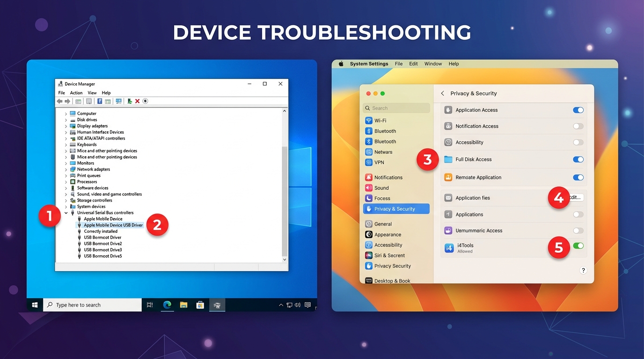
Task: Open the Edit menu in macOS menu bar
Action: click(x=413, y=64)
